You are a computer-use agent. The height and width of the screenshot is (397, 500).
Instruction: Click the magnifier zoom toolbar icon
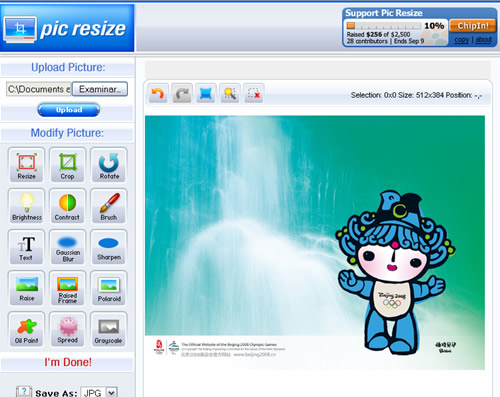coord(230,93)
